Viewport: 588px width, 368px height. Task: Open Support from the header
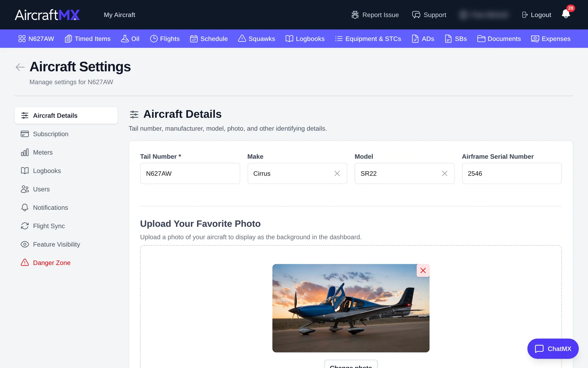429,15
